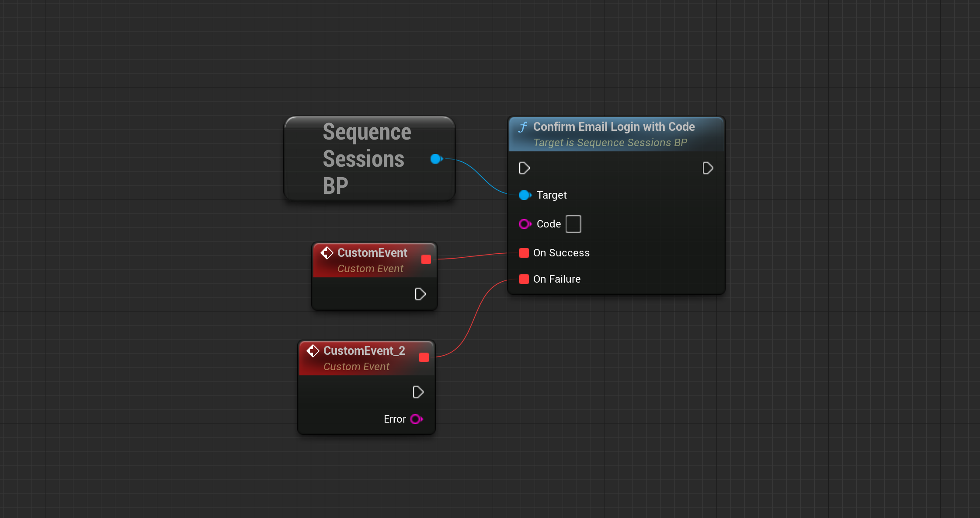
Task: Click CustomEvent_2 execution output pin
Action: 418,392
